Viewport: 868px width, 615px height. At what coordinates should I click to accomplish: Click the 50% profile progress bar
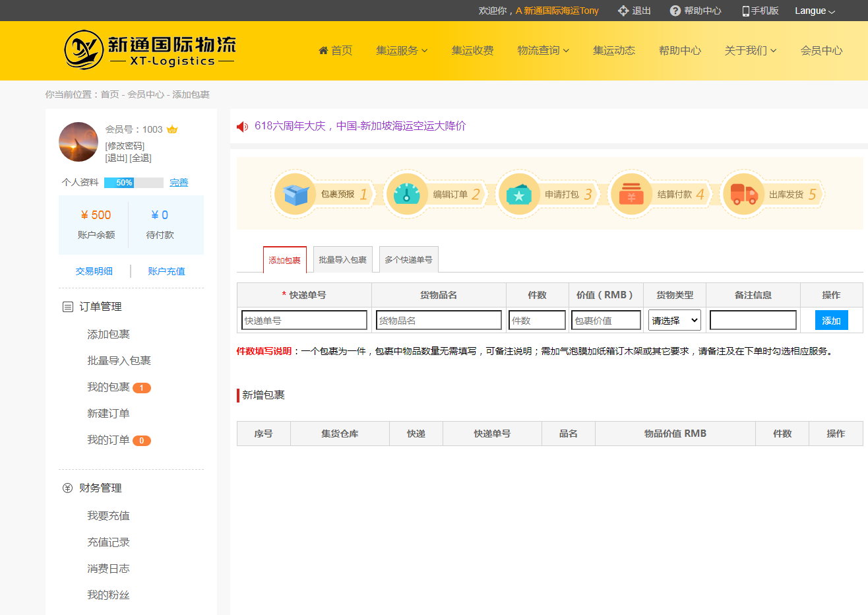134,183
